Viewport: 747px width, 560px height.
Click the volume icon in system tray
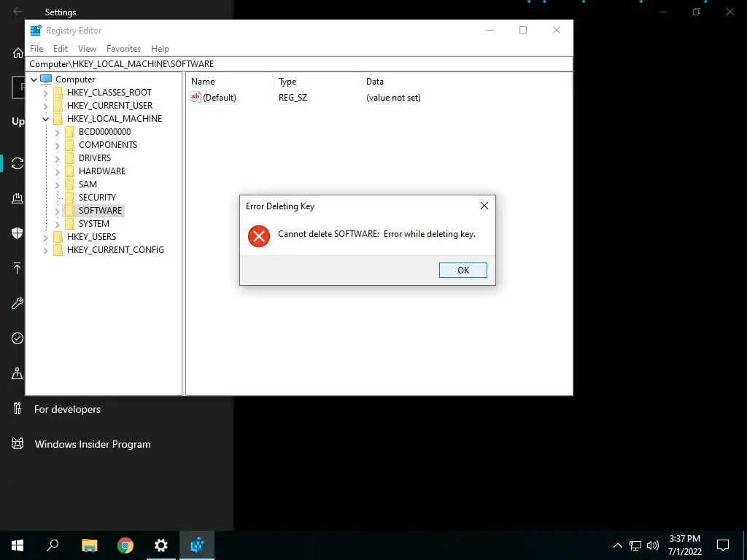(x=653, y=545)
